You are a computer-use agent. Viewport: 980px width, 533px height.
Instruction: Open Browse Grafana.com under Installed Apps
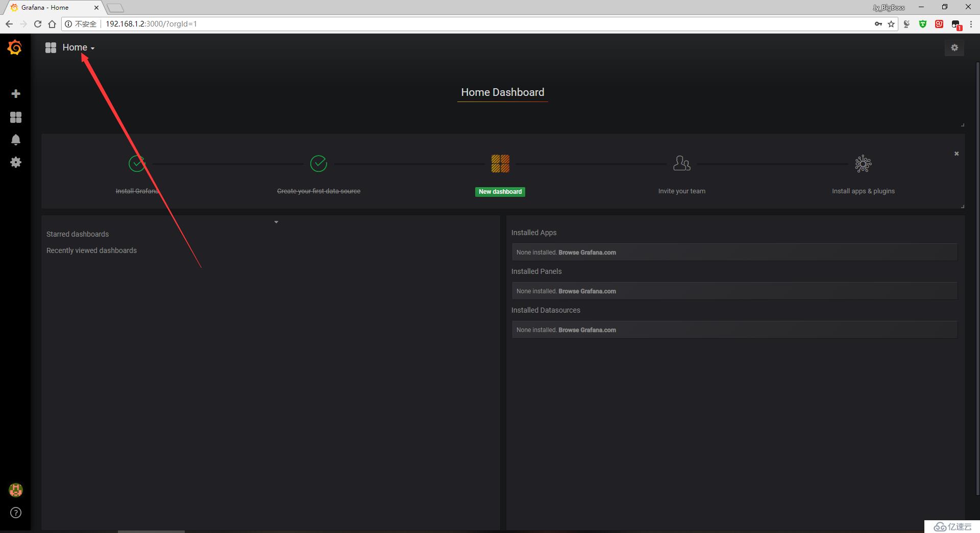587,252
